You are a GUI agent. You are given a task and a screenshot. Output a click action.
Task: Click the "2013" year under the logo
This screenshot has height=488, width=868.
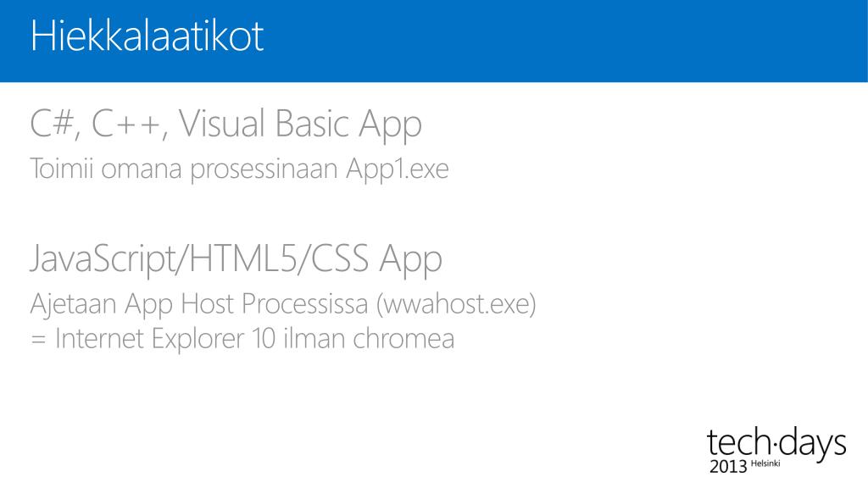[x=728, y=467]
